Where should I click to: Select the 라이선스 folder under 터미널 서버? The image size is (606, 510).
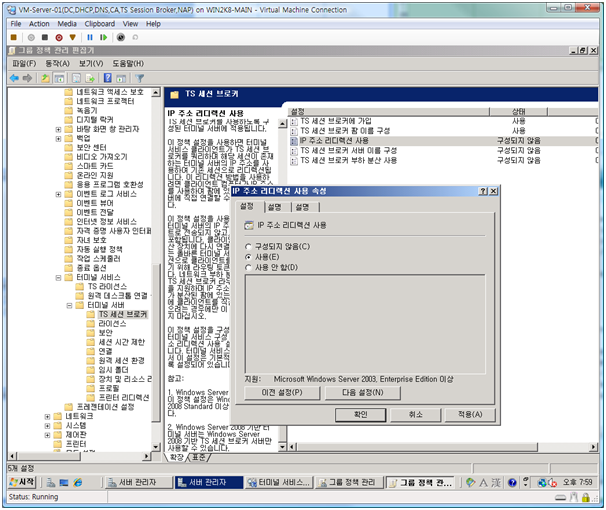[112, 324]
